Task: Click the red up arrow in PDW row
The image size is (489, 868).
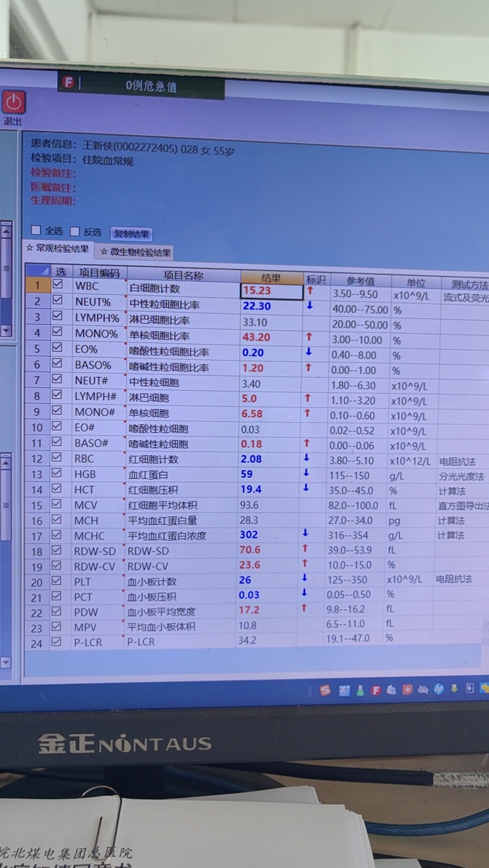Action: (x=304, y=608)
